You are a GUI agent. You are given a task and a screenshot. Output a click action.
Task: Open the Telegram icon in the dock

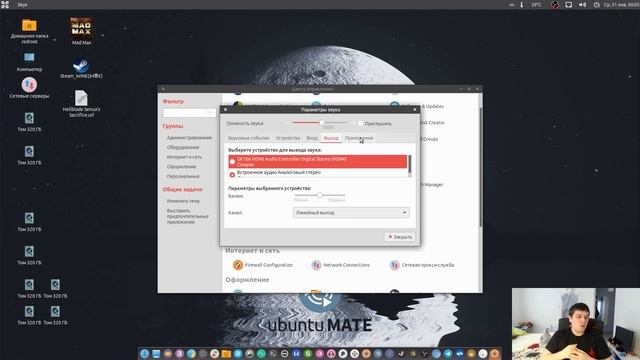point(448,353)
